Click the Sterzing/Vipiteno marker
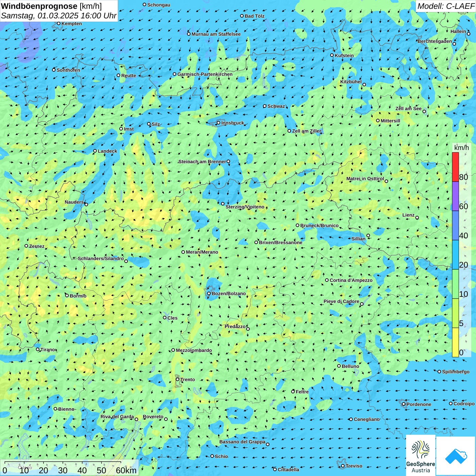The image size is (476, 476). tap(223, 204)
